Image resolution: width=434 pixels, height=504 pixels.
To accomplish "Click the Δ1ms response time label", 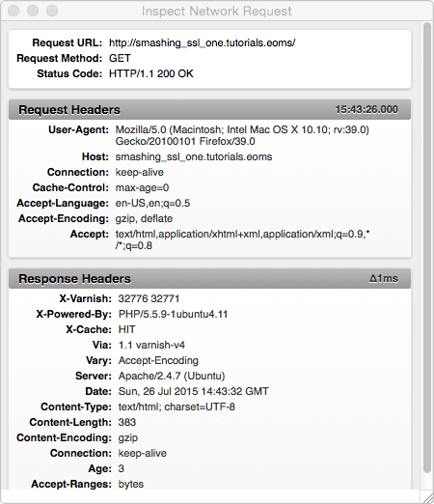I will tap(384, 278).
